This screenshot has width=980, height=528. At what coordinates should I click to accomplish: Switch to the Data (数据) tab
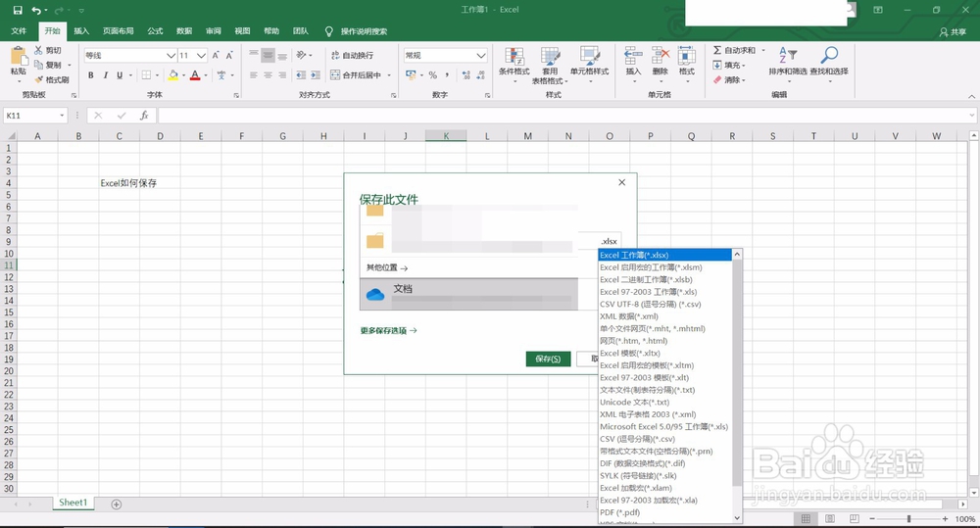(x=184, y=31)
